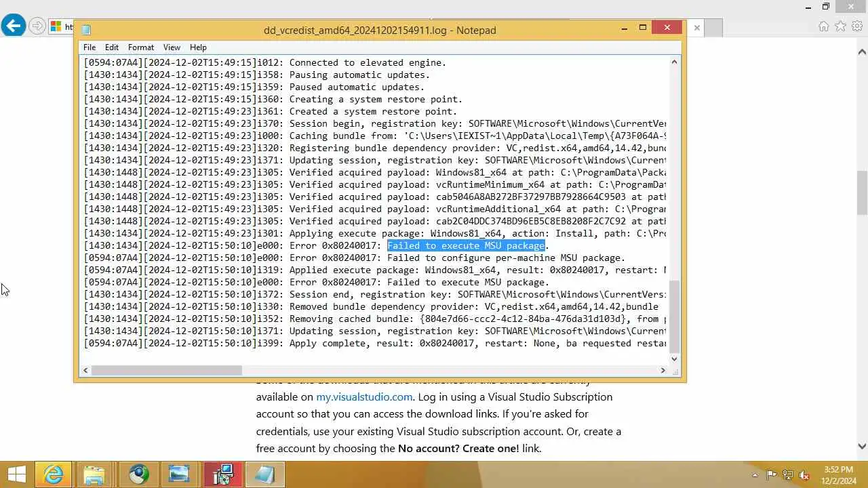
Task: Click the 'Applying execute package: Windows81_x64' line
Action: coord(375,233)
